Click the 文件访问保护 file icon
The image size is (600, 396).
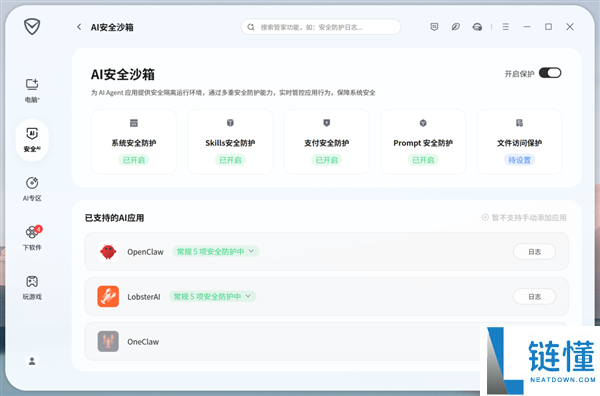click(x=520, y=123)
